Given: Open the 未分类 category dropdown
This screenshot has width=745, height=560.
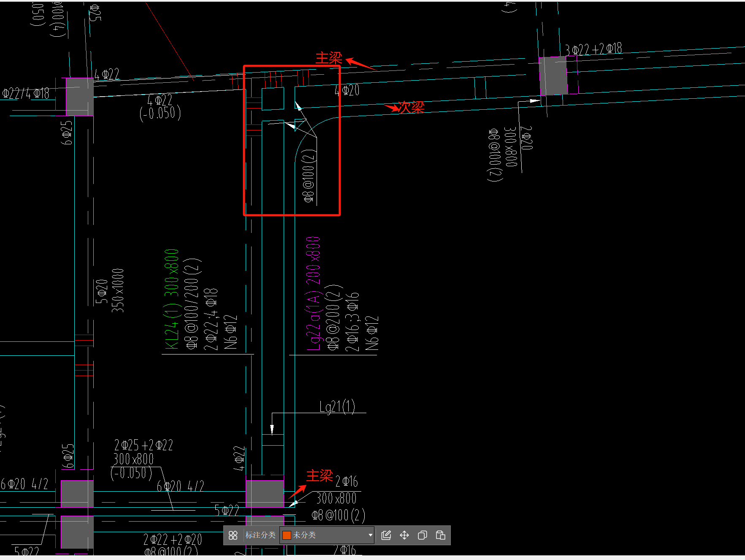Looking at the screenshot, I should (327, 535).
